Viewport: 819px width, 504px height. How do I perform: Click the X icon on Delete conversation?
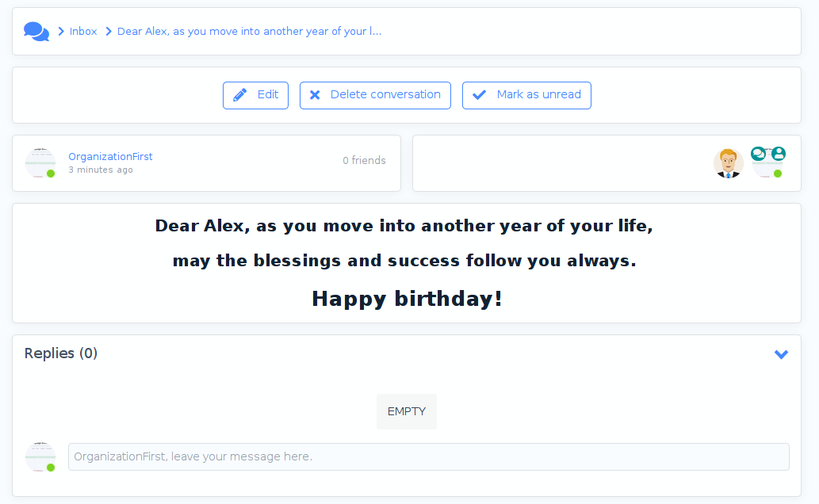click(315, 95)
